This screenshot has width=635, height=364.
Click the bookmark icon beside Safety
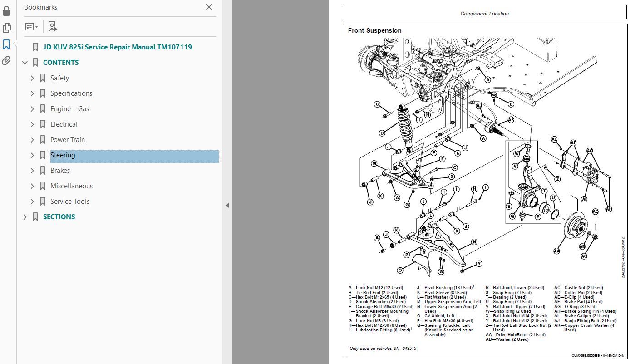point(43,78)
